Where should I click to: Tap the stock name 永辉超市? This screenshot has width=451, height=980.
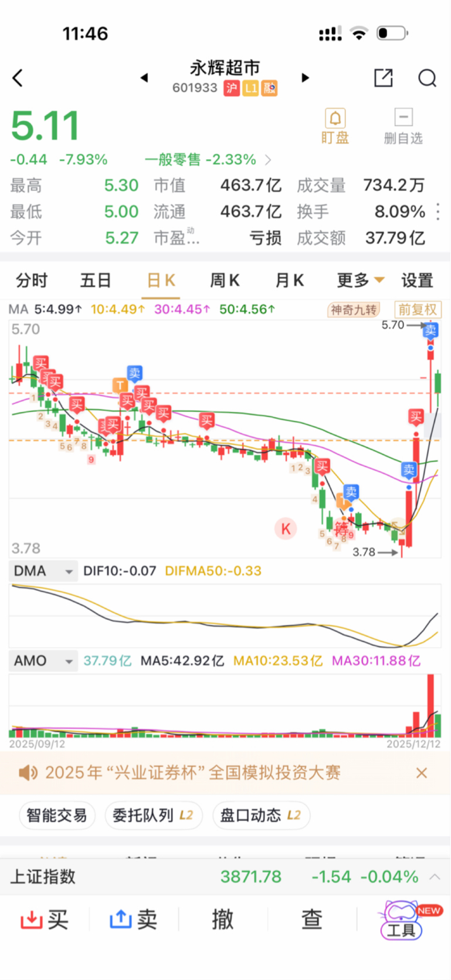(x=225, y=68)
